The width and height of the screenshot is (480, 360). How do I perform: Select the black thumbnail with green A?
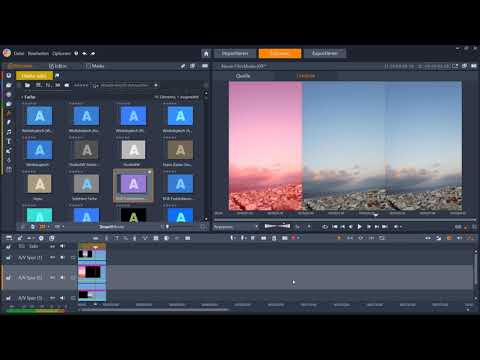pyautogui.click(x=133, y=215)
